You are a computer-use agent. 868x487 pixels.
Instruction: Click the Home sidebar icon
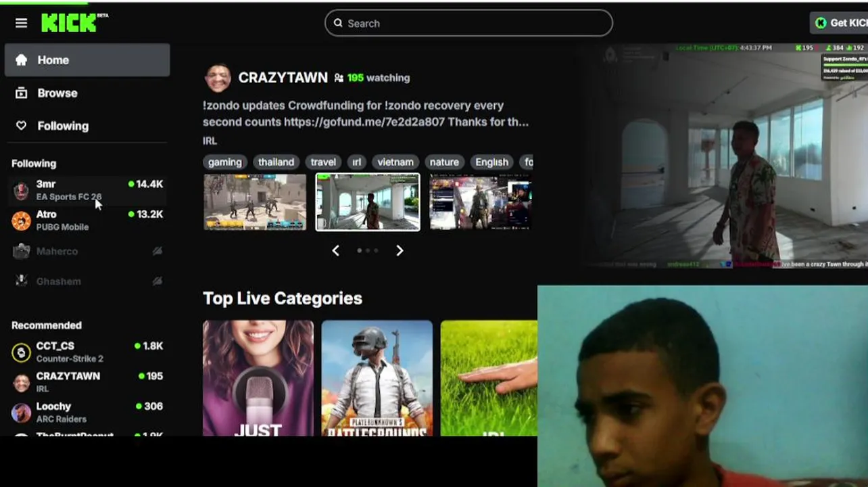(x=22, y=60)
